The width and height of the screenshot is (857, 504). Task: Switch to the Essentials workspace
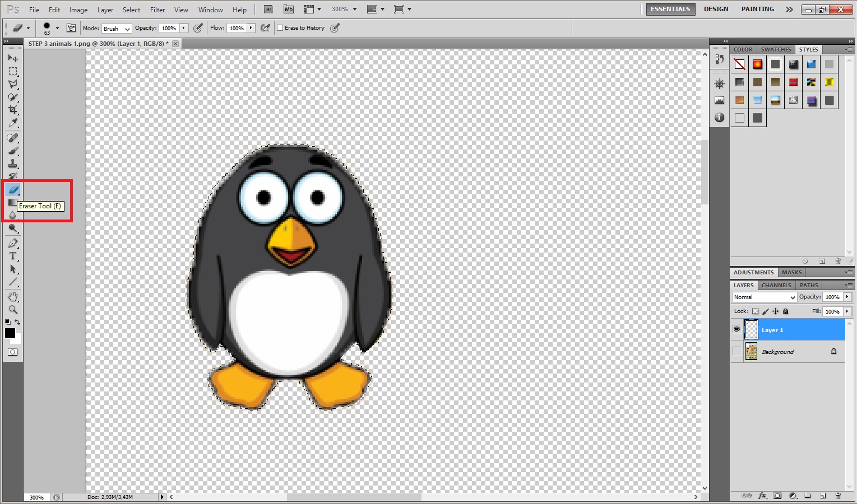click(x=670, y=9)
